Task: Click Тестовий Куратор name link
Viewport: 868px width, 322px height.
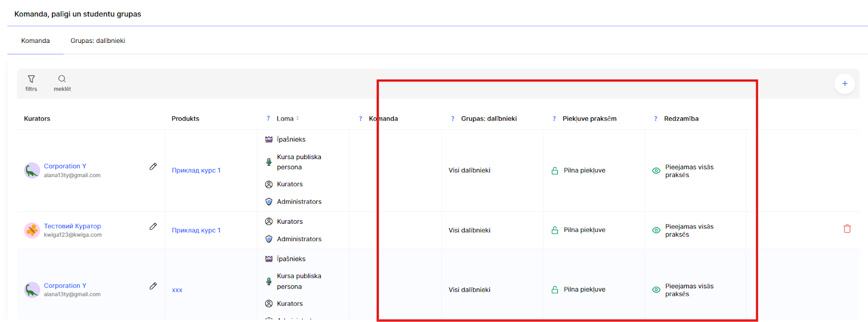Action: click(72, 226)
